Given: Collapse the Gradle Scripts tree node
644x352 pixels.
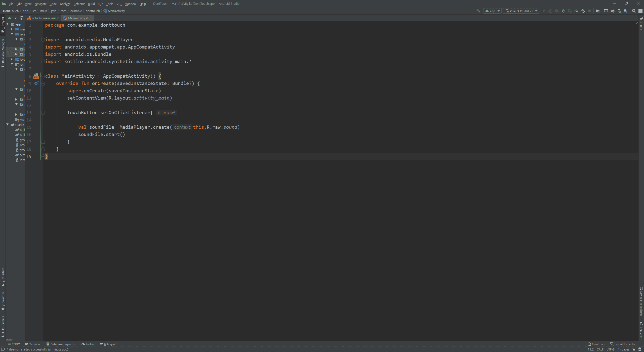Looking at the screenshot, I should (8, 125).
